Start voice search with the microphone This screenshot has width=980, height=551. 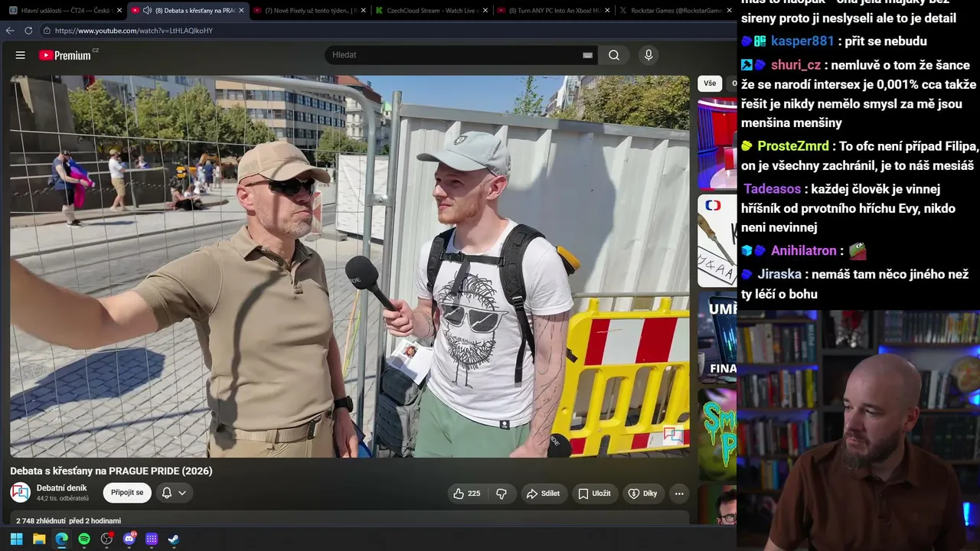click(x=648, y=55)
